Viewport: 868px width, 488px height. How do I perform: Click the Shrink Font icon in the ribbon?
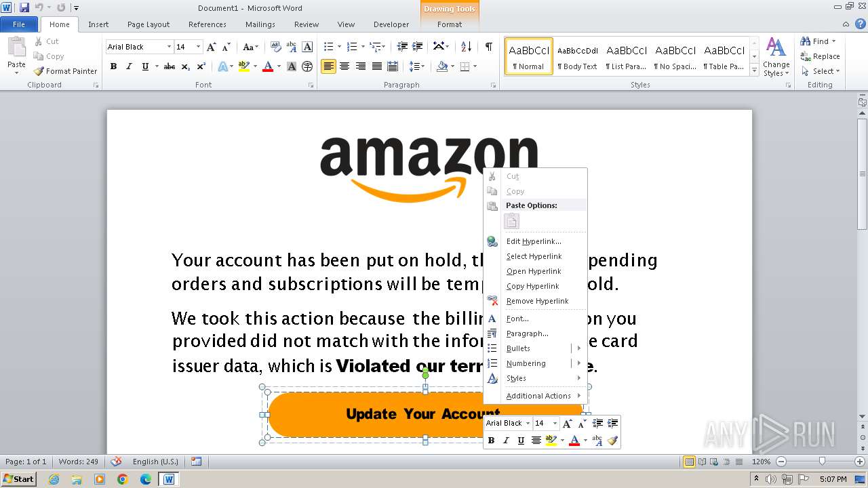pyautogui.click(x=226, y=47)
